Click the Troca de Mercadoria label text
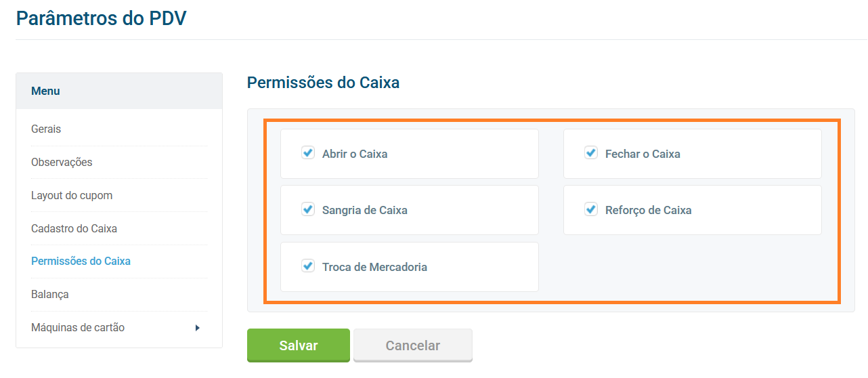The image size is (868, 378). [x=374, y=267]
